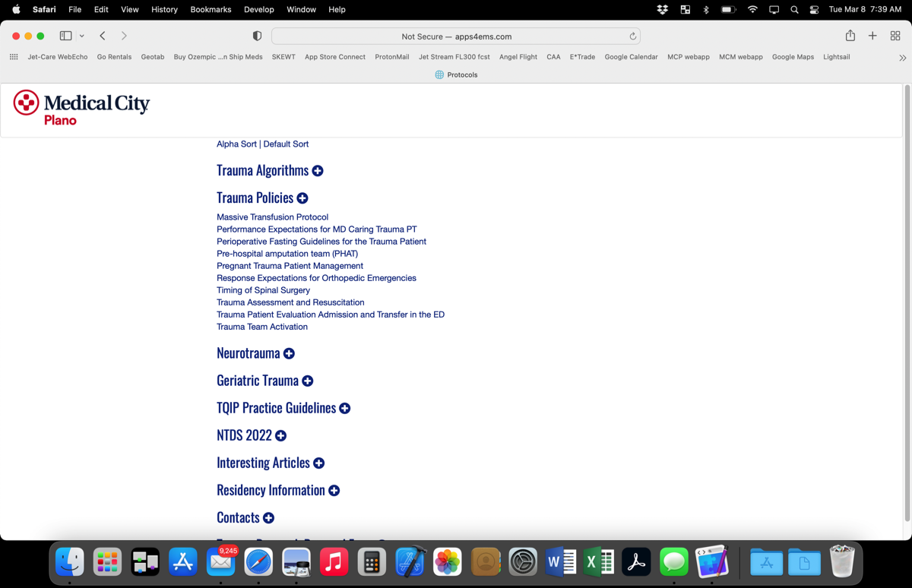Image resolution: width=912 pixels, height=588 pixels.
Task: Open the Develop menu
Action: coord(259,10)
